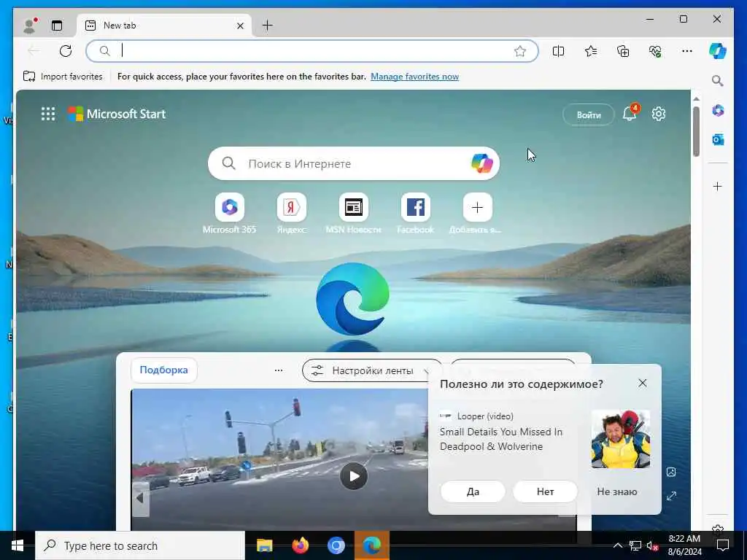Viewport: 747px width, 560px height.
Task: Add this page to favorites star
Action: click(519, 51)
